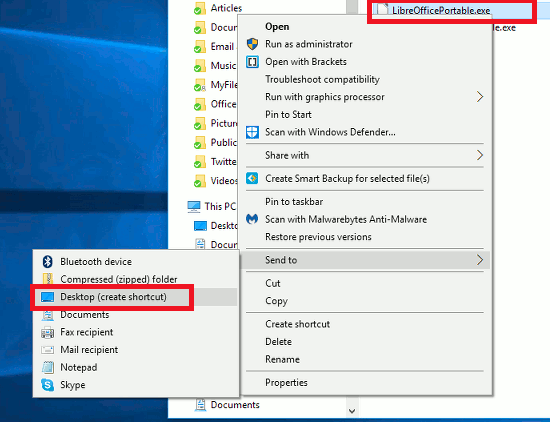Click the Notepad icon
Image resolution: width=550 pixels, height=422 pixels.
(48, 367)
